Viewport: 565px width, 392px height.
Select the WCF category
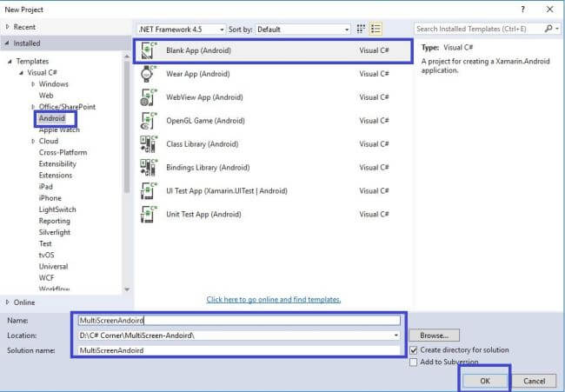point(46,278)
